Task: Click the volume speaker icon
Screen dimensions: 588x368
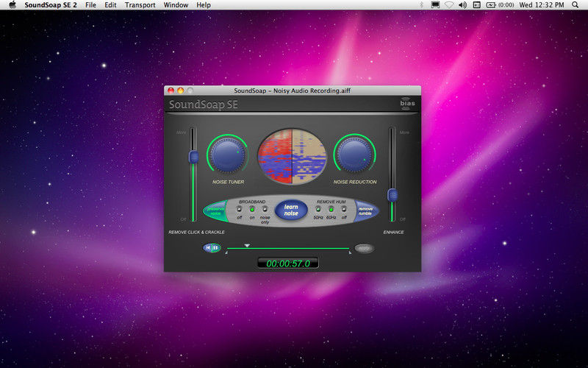Action: click(463, 5)
